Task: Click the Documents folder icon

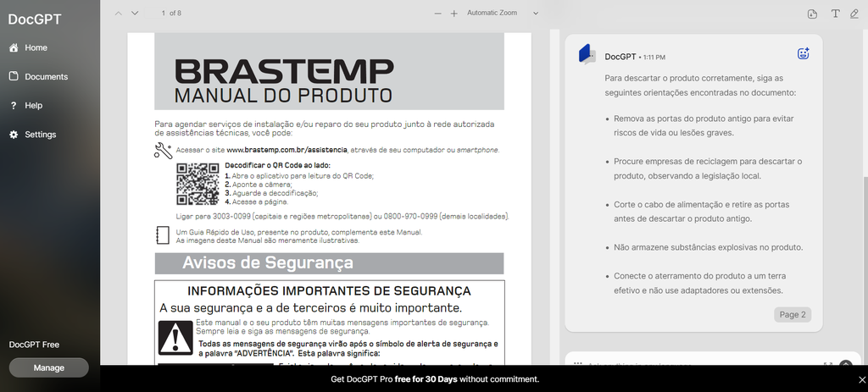Action: 14,76
